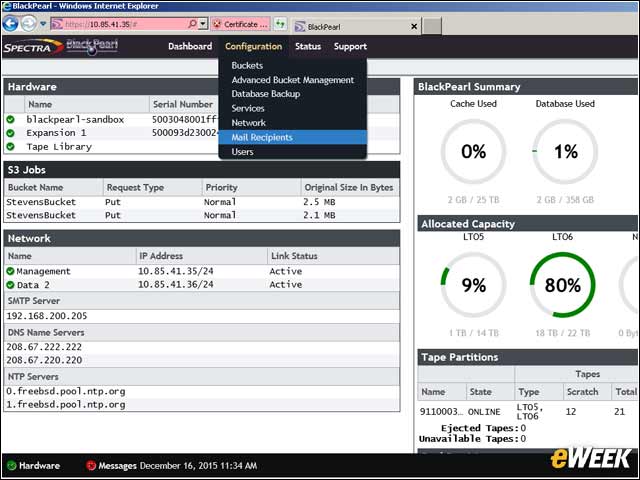Open the Status menu

(x=308, y=47)
